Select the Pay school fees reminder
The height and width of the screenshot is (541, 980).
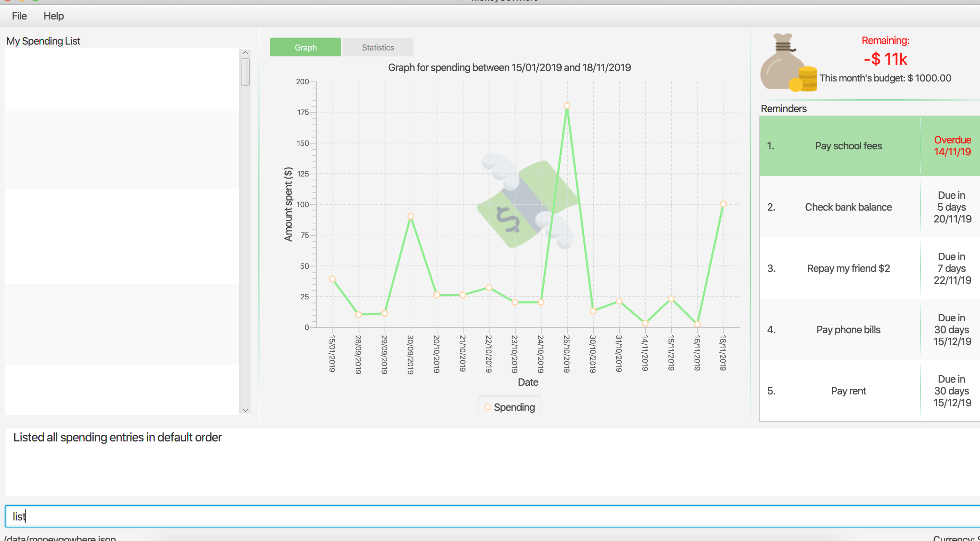[848, 146]
